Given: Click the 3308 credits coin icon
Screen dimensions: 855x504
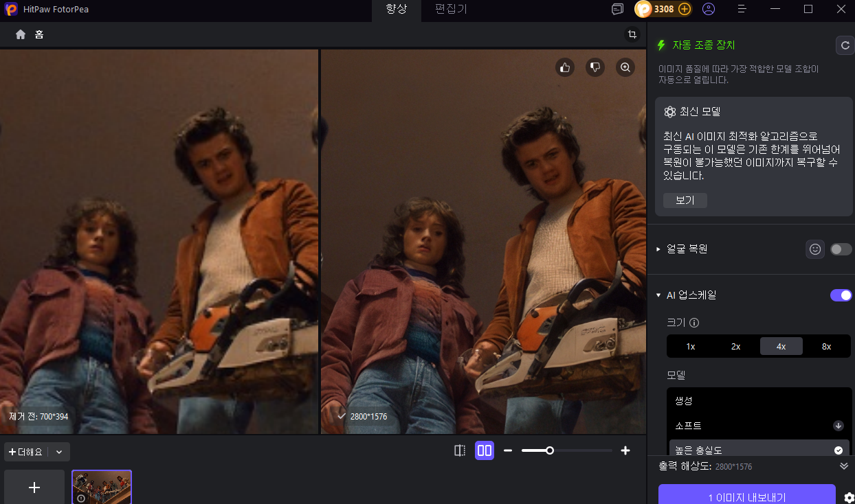Looking at the screenshot, I should coord(643,9).
